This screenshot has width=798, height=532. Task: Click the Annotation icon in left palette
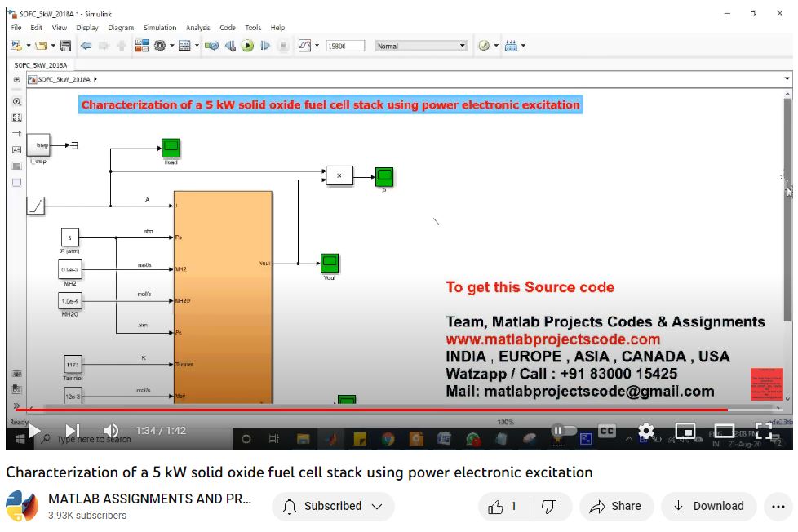click(17, 149)
